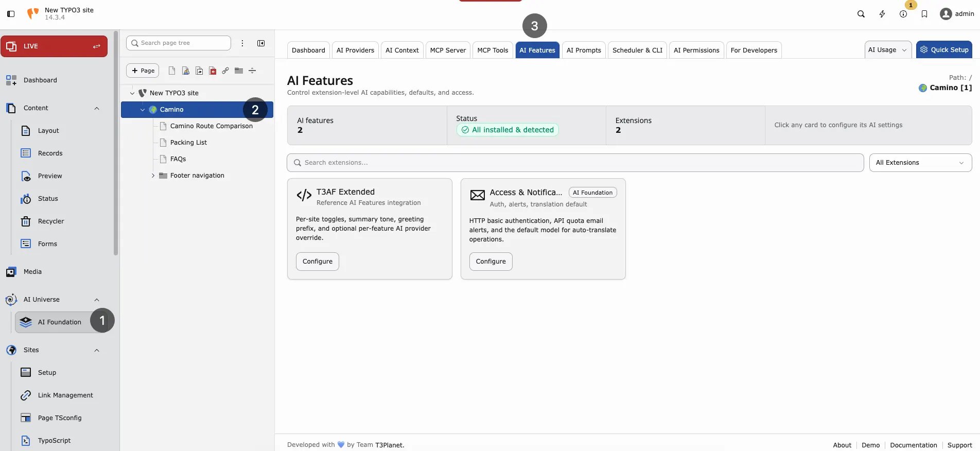This screenshot has width=980, height=451.
Task: Open the system information icon
Action: [x=903, y=14]
